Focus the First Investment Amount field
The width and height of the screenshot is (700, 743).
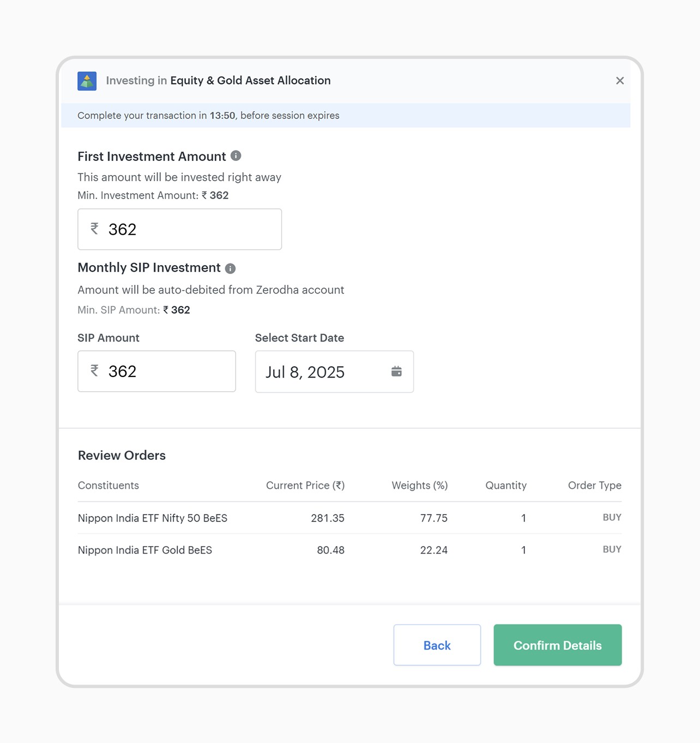pos(180,229)
